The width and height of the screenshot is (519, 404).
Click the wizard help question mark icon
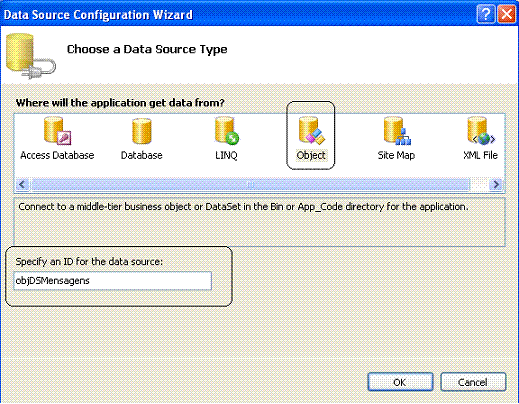[x=485, y=15]
